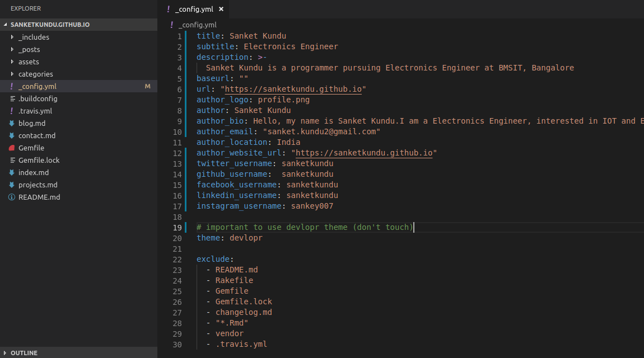Click the M modified badge next to _config.yml

(147, 86)
